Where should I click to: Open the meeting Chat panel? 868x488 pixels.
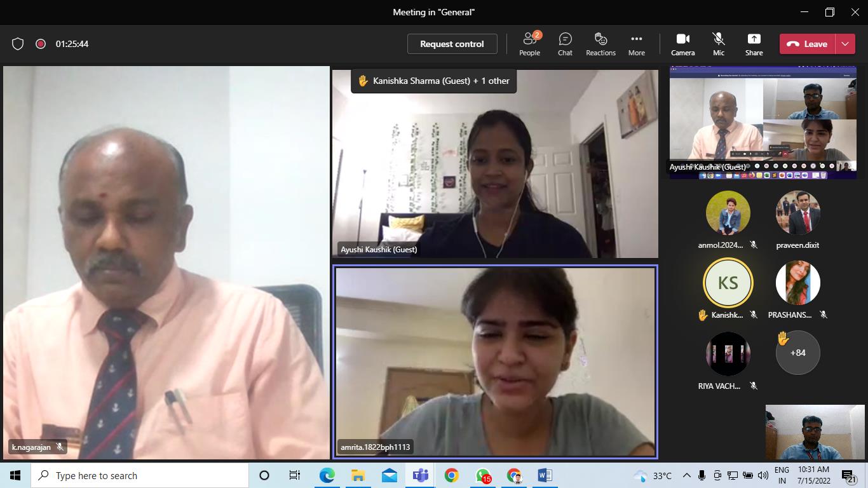[565, 44]
